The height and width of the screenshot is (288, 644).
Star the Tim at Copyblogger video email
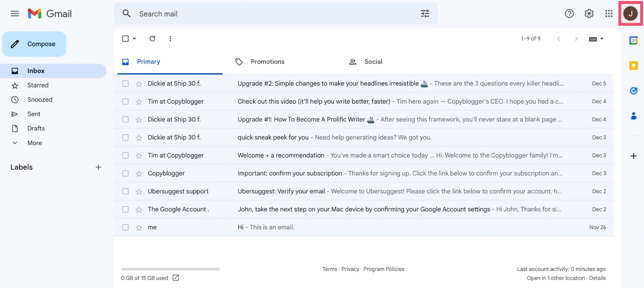[139, 102]
